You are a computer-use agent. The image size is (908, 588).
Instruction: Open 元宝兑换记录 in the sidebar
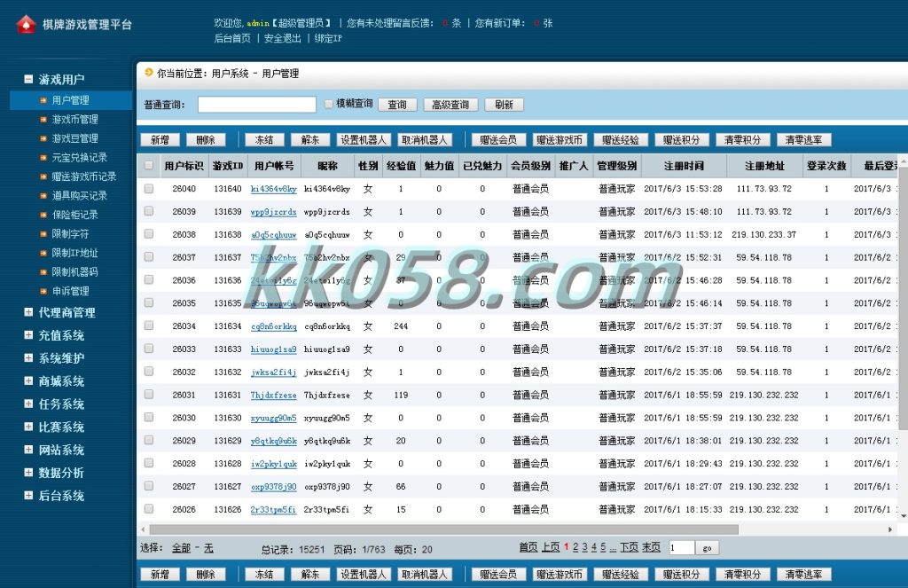(79, 158)
